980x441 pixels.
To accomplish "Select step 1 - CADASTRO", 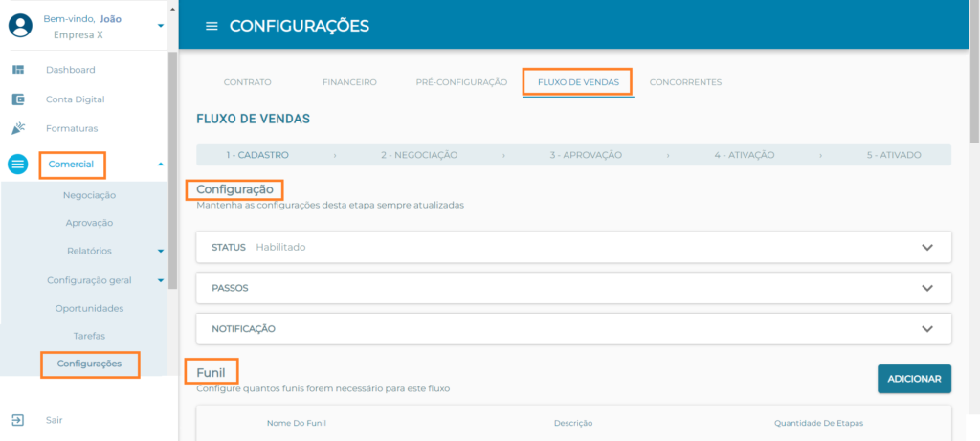I will coord(257,155).
